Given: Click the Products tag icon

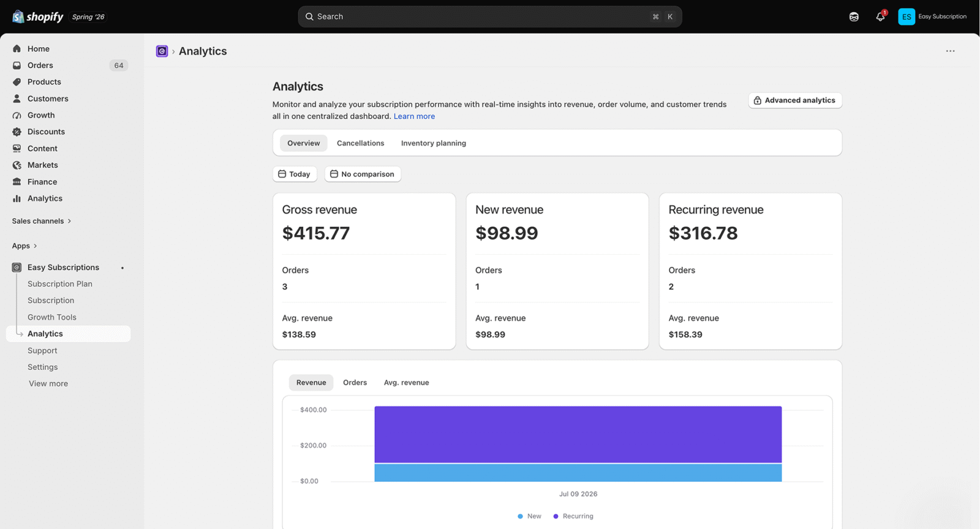Looking at the screenshot, I should (17, 82).
